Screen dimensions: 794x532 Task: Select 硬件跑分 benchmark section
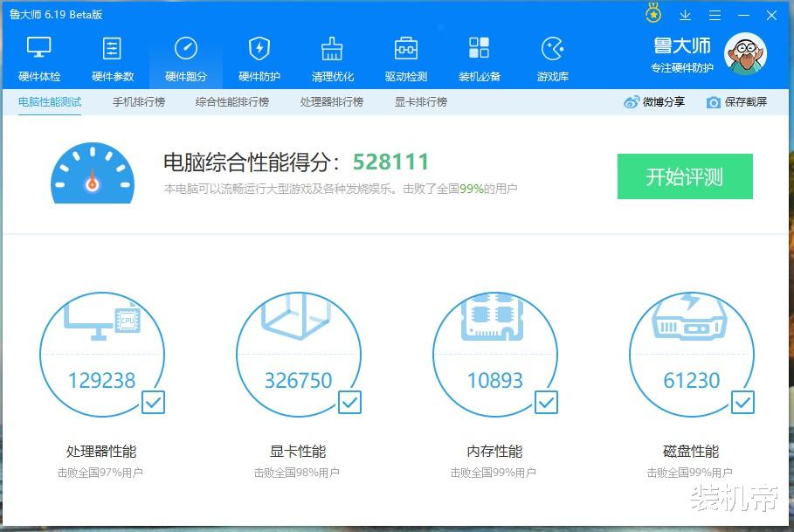[186, 59]
